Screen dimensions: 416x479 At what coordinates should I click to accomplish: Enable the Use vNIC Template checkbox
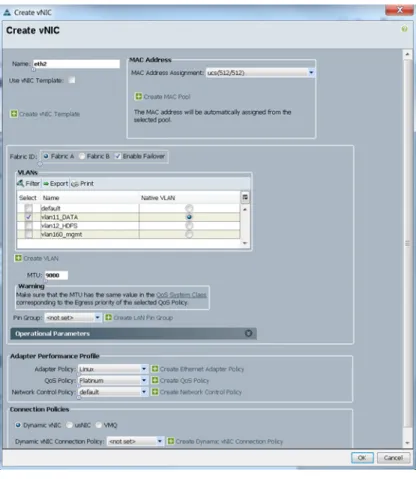coord(72,80)
